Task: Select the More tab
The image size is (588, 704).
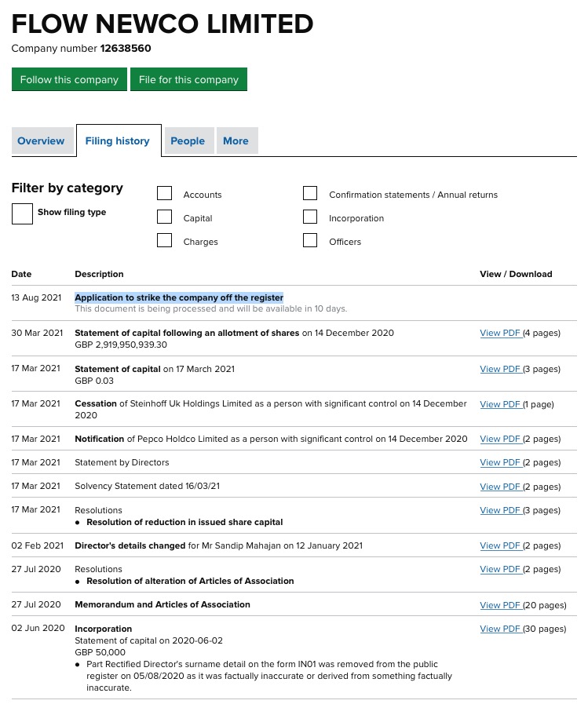Action: (236, 141)
